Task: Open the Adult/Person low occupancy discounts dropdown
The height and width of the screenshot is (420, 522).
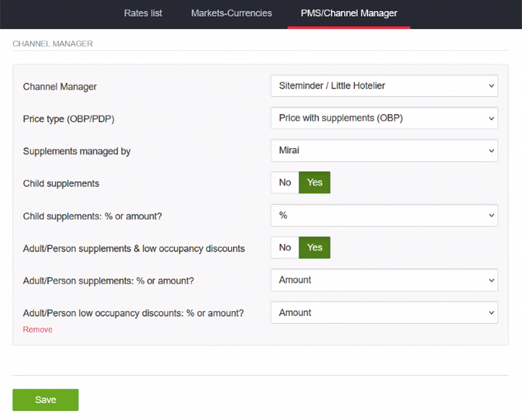Action: (384, 312)
